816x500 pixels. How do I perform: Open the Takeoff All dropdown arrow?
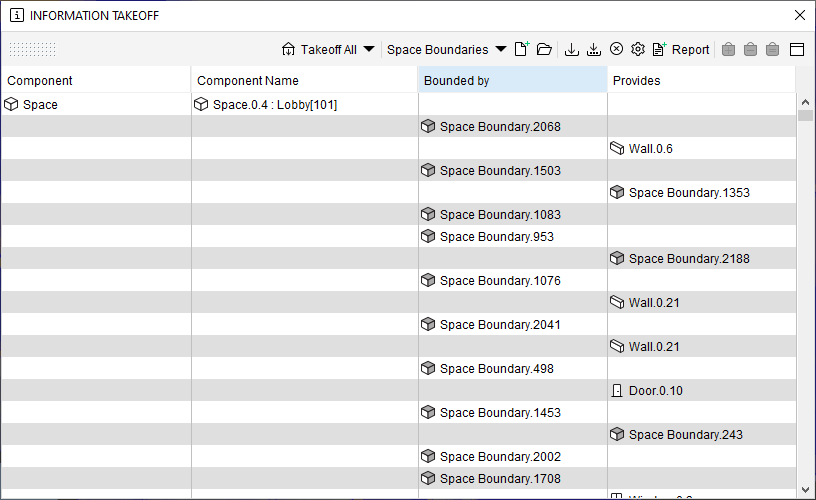click(x=369, y=49)
